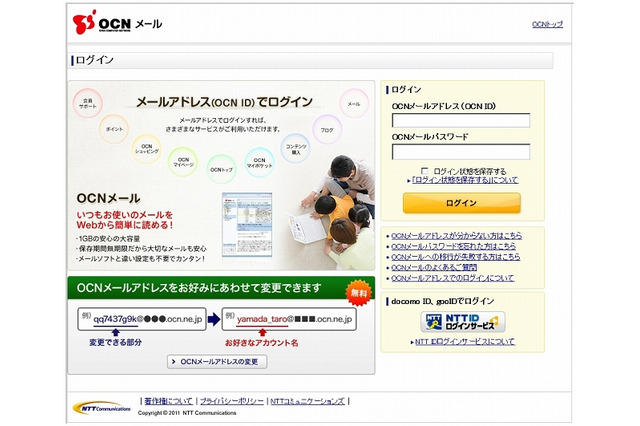
Task: Click the red 無料 badge
Action: pyautogui.click(x=359, y=293)
